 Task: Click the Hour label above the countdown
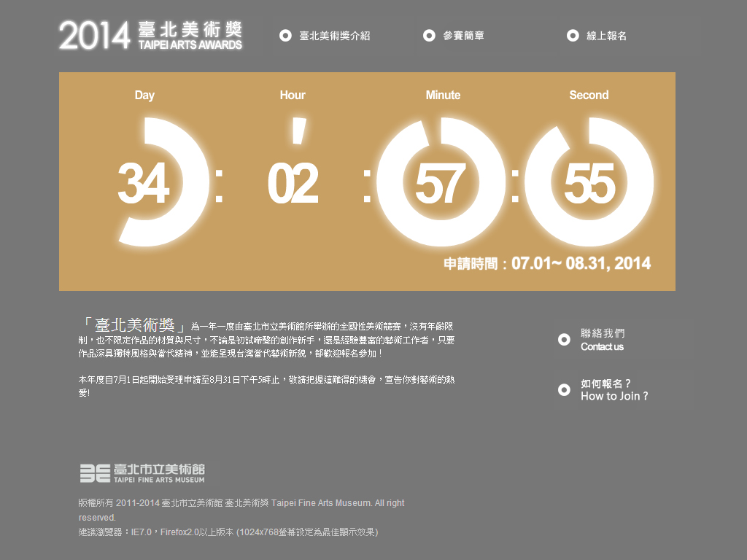(293, 96)
